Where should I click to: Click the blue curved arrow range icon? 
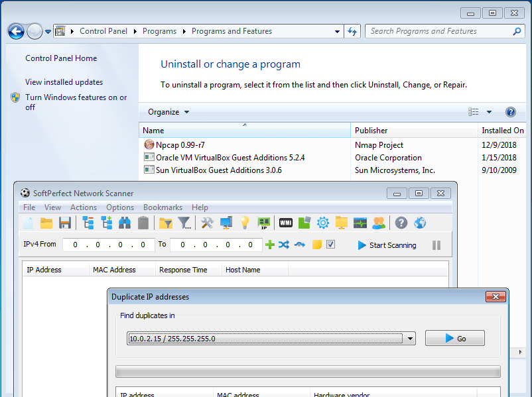point(299,245)
